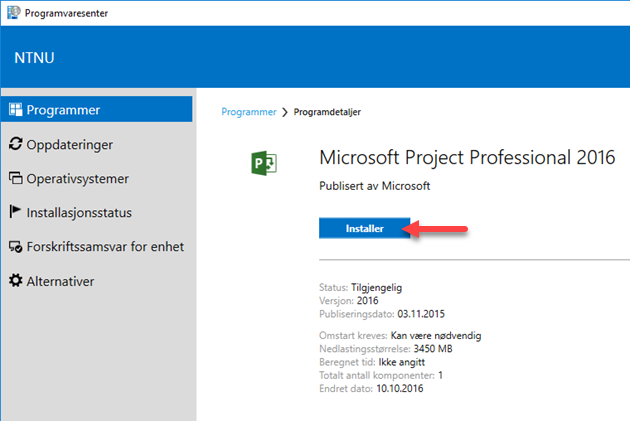Click the Oppdateringer refresh arrows icon
The image size is (630, 421).
[15, 143]
